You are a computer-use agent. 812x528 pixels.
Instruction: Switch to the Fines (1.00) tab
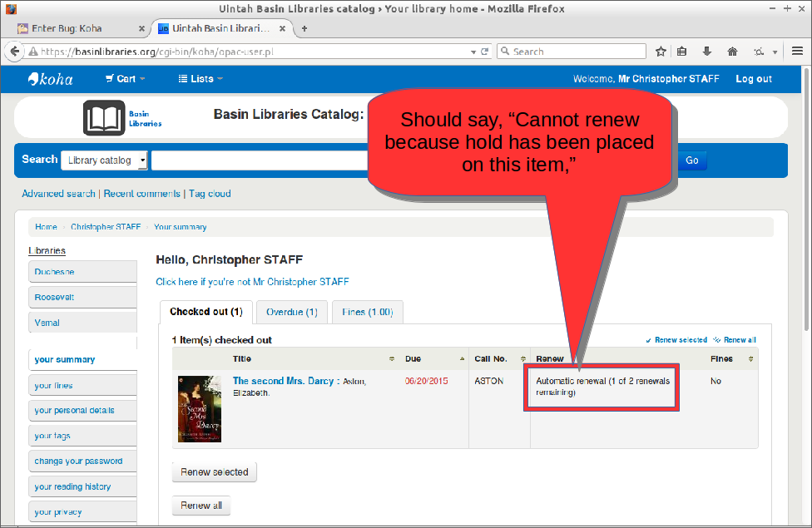pyautogui.click(x=367, y=313)
